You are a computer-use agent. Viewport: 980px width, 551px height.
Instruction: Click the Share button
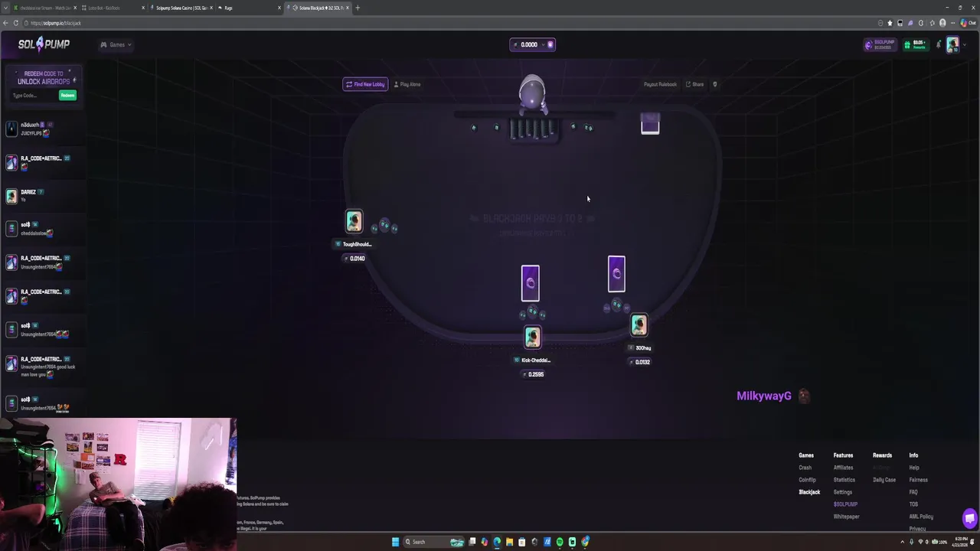click(x=695, y=84)
